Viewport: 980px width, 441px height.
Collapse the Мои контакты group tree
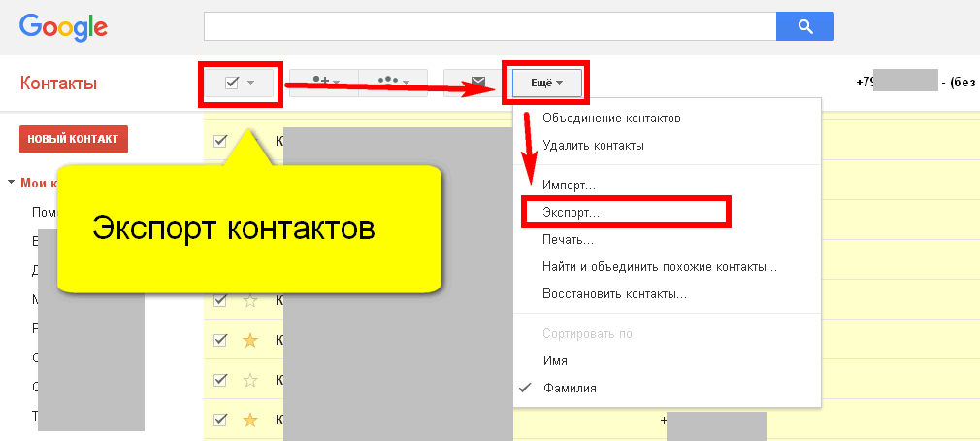[x=11, y=182]
